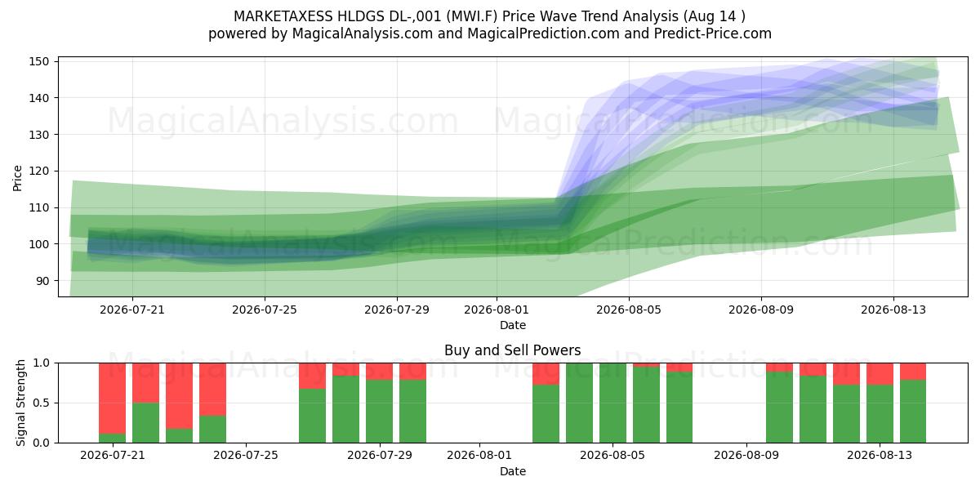Click the 2026-08-09 label under Buy Sell chart

click(x=746, y=456)
